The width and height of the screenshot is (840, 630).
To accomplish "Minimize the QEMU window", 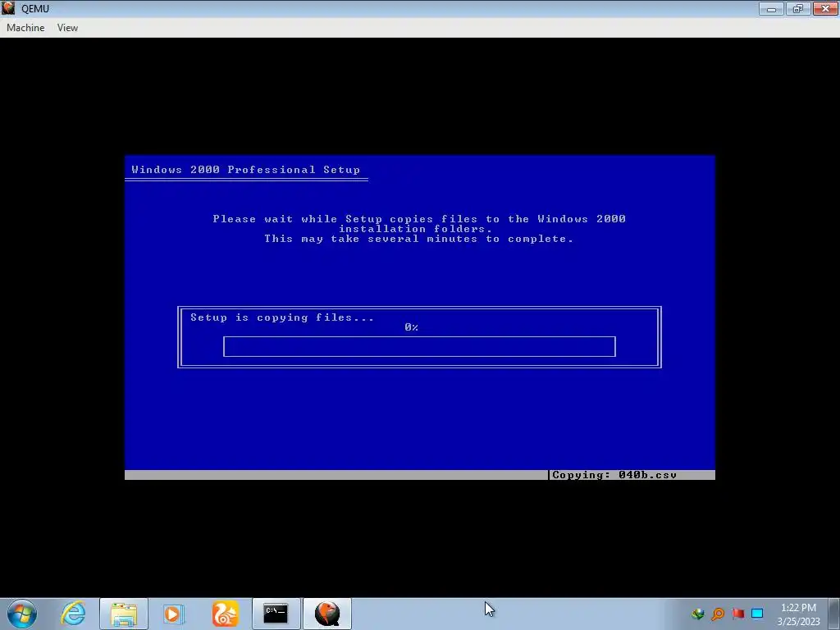I will [771, 8].
